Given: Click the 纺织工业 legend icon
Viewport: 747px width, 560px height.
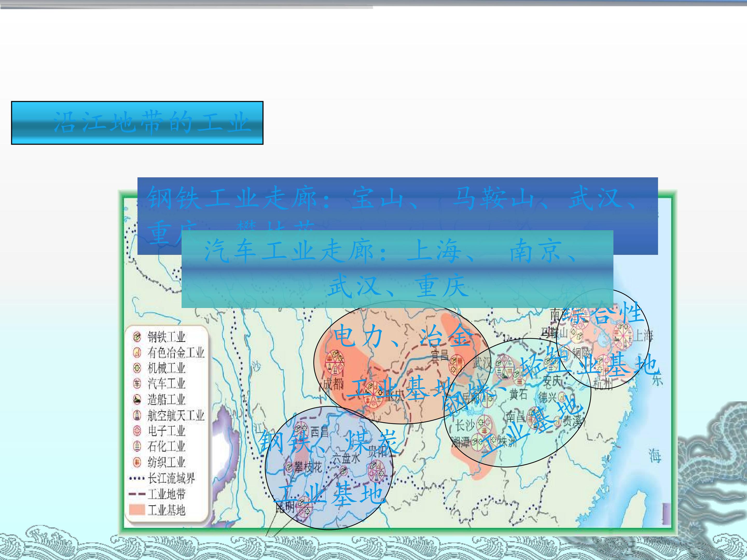Looking at the screenshot, I should tap(137, 462).
